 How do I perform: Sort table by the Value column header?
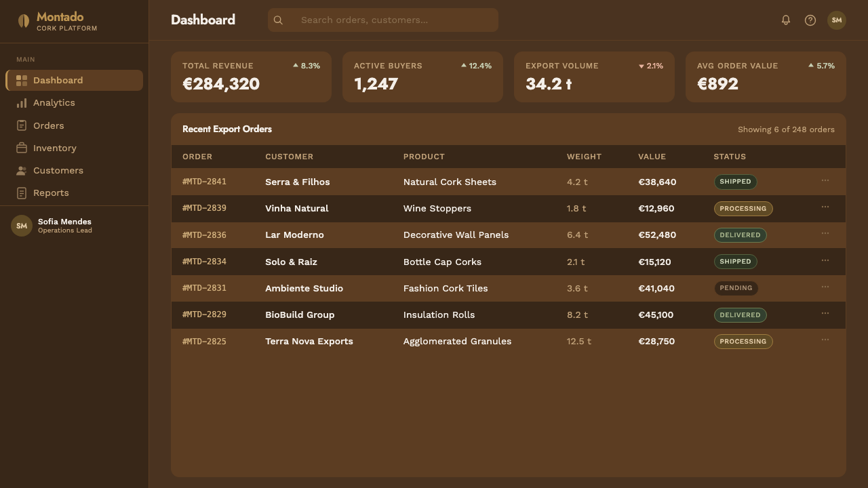coord(652,157)
